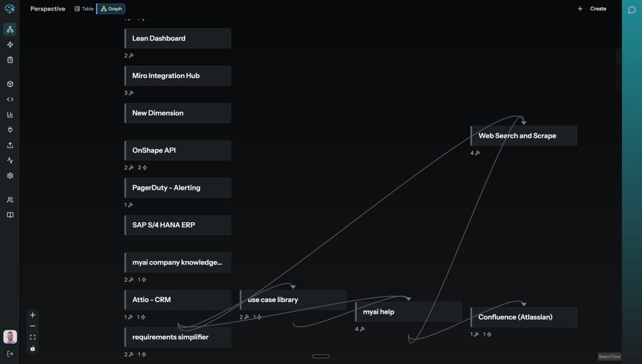Open the book documentation icon in sidebar
The height and width of the screenshot is (364, 642).
click(x=10, y=214)
